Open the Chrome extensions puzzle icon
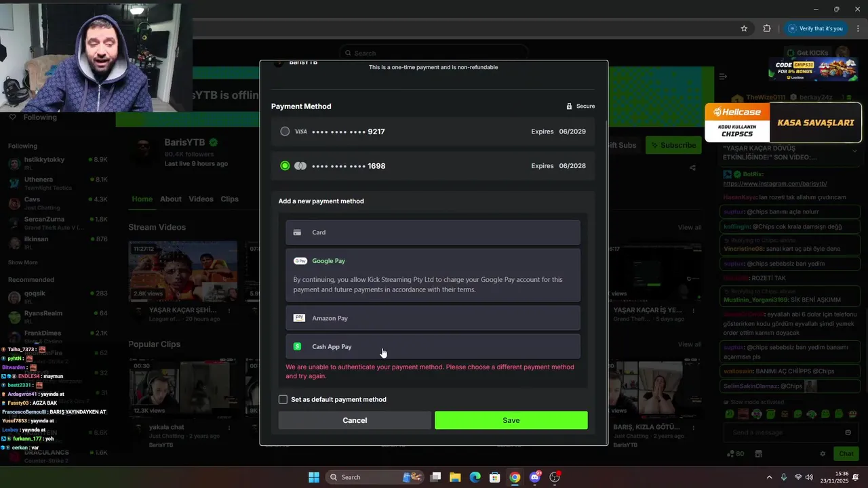Screen dimensions: 868x488 pos(767,28)
